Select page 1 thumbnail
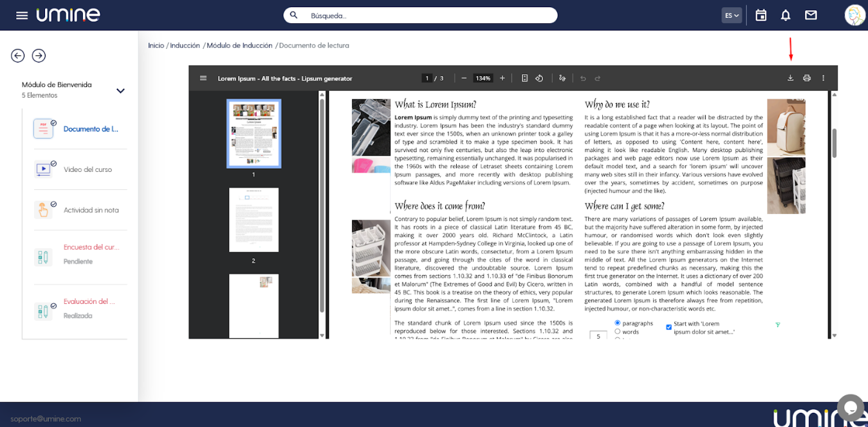 coord(254,133)
